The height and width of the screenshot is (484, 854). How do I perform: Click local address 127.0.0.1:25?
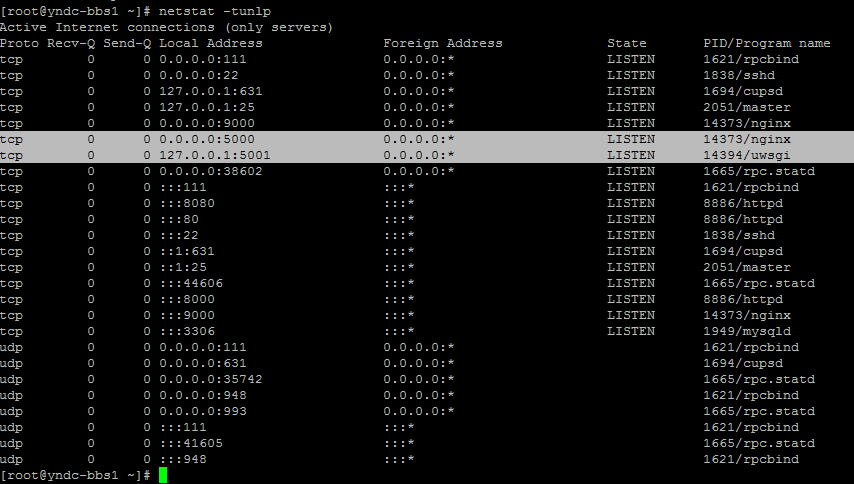coord(206,107)
